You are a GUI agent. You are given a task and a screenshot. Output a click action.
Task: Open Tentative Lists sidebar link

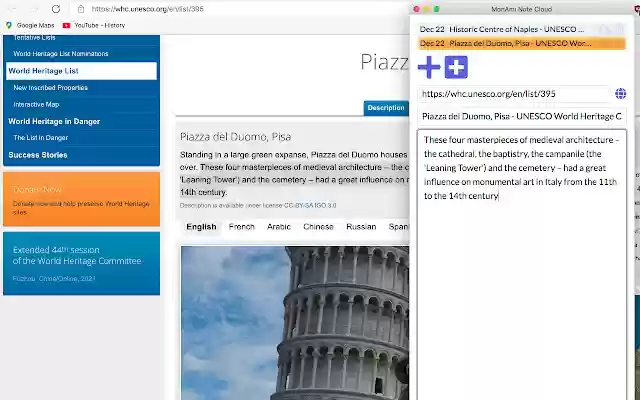(x=34, y=38)
